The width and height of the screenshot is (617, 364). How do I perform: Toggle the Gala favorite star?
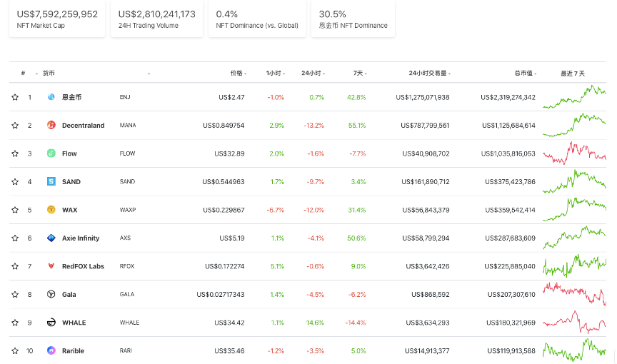[15, 295]
